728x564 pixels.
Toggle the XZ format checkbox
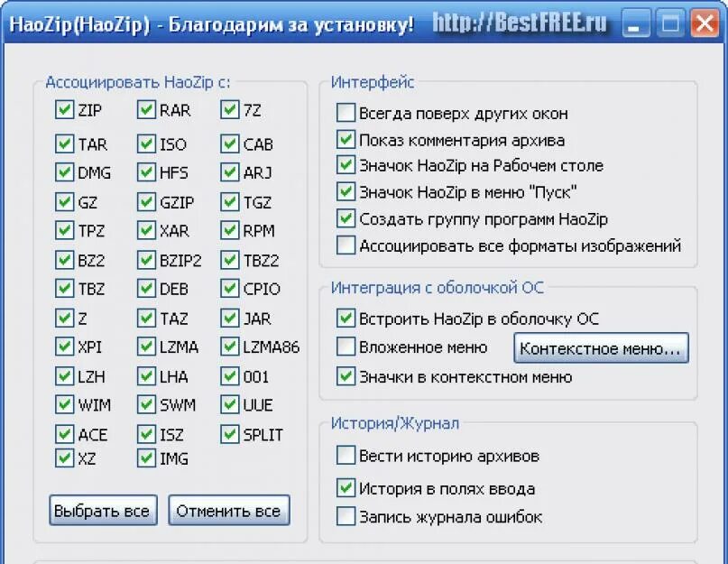coord(64,458)
